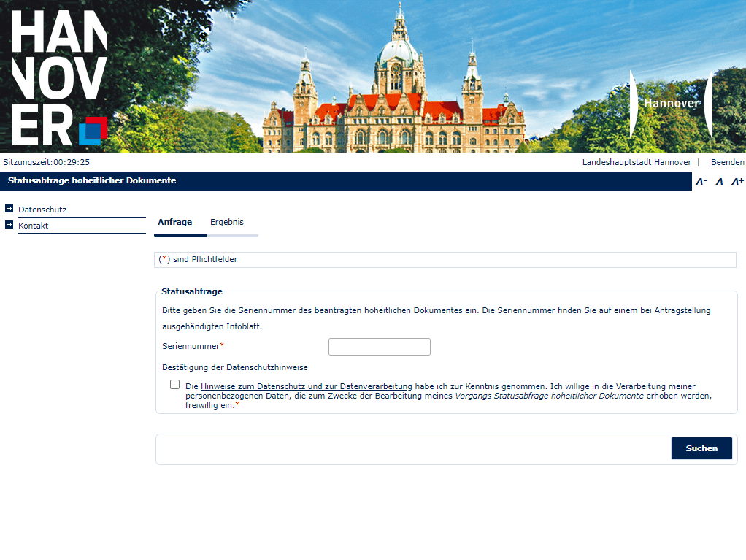Viewport: 746px width, 560px height.
Task: Open Hinweise zum Datenschutz und zur Datenverarbeitung link
Action: pyautogui.click(x=307, y=386)
